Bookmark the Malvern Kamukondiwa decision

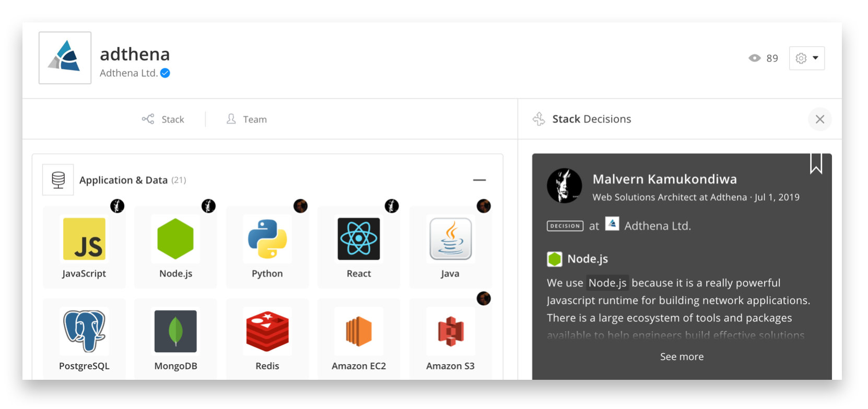816,163
